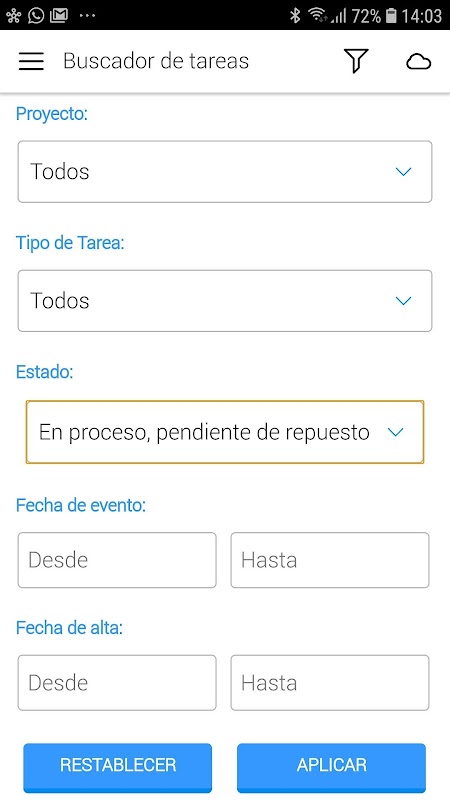Tap the Buscador de tareas title
Viewport: 450px width, 800px height.
tap(156, 61)
